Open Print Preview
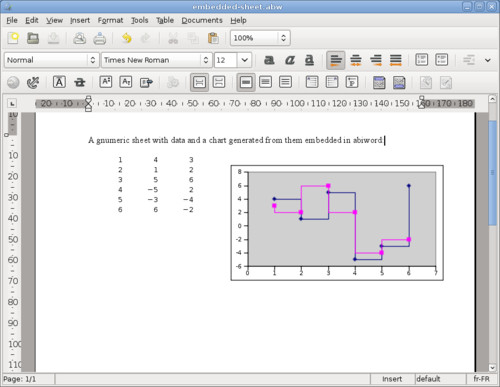The width and height of the screenshot is (500, 387). (79, 38)
